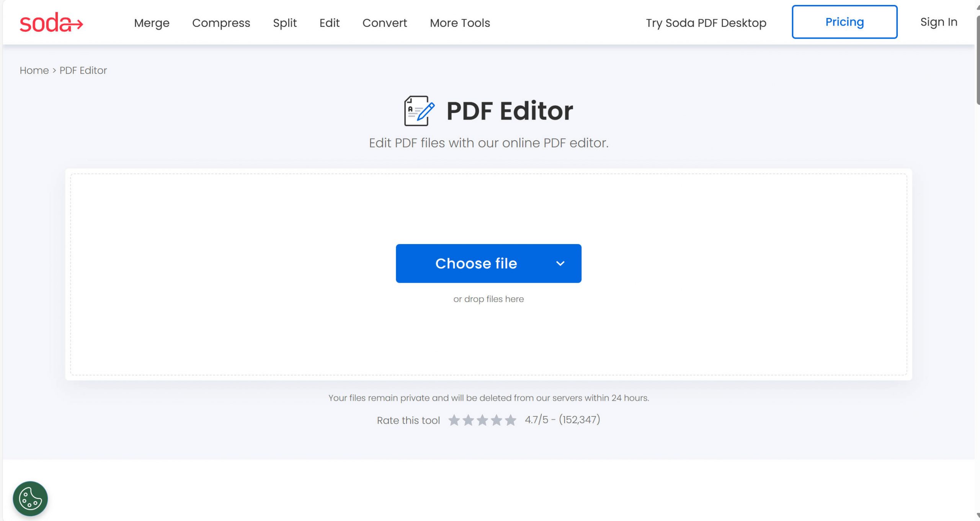980x521 pixels.
Task: Click the second rating star
Action: pos(469,420)
